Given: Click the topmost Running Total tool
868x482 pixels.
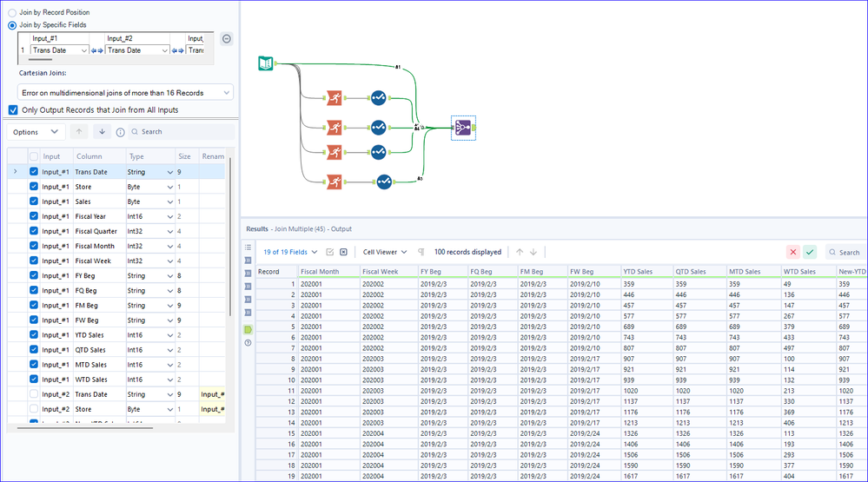Looking at the screenshot, I should pyautogui.click(x=334, y=99).
